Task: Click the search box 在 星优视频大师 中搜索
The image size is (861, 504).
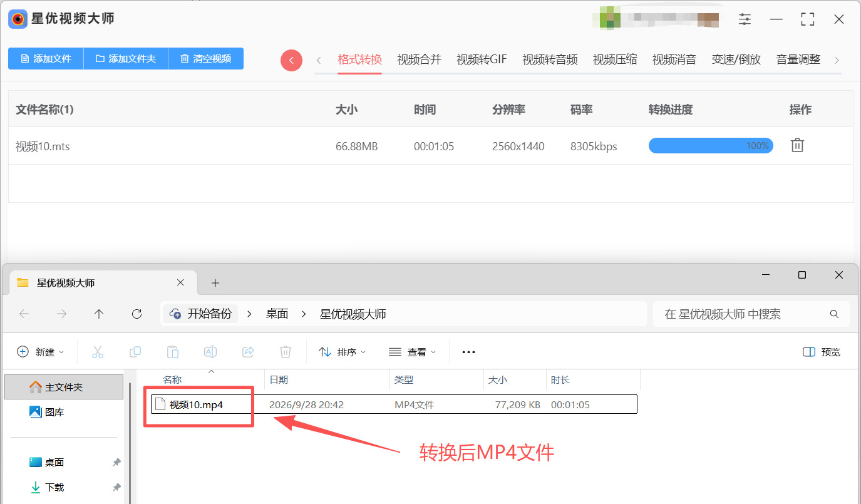Action: [x=751, y=314]
